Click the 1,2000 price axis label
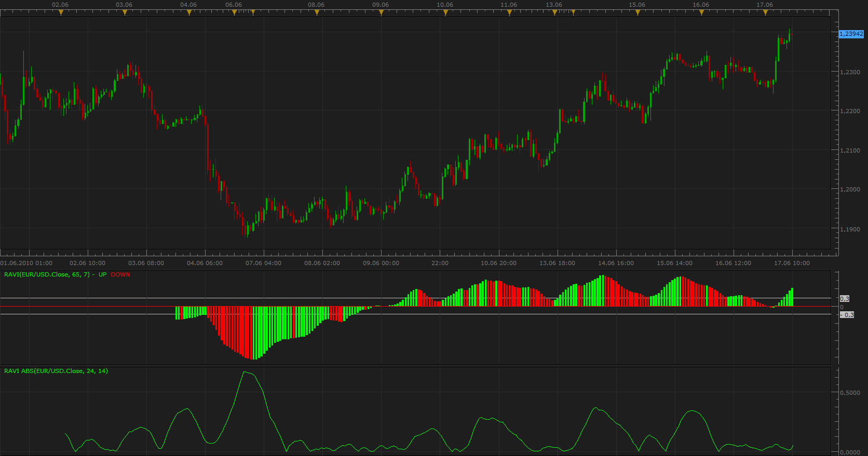Image resolution: width=868 pixels, height=456 pixels. click(850, 189)
